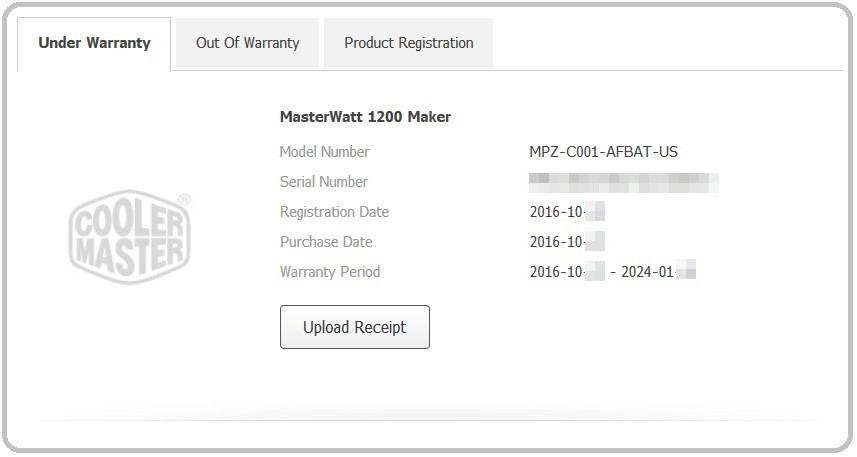
Task: Switch to the Under Warranty tab
Action: coord(94,43)
